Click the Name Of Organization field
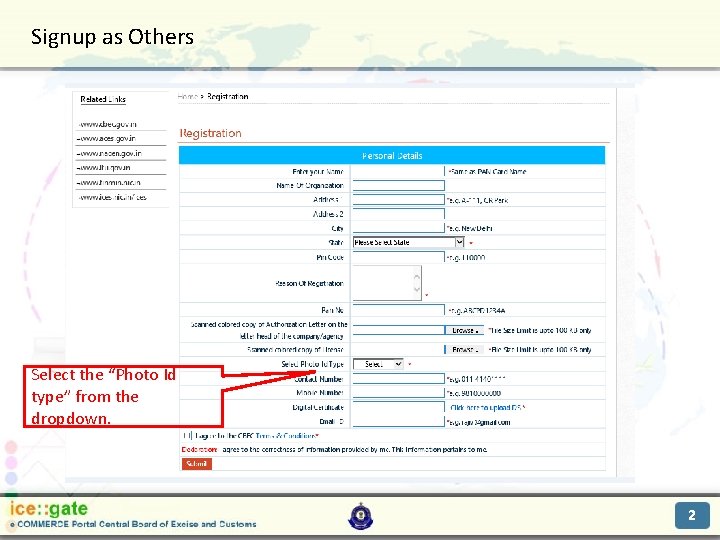Screen dimensions: 720x540 (x=398, y=186)
